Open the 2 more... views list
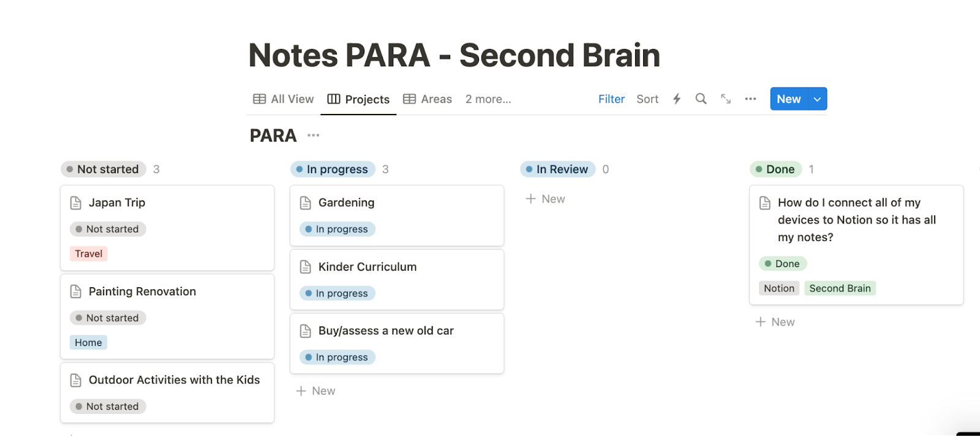The width and height of the screenshot is (980, 436). [x=488, y=99]
